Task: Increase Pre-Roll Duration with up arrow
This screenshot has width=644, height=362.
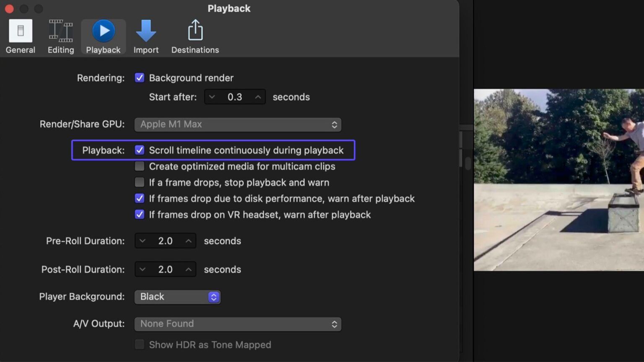Action: 188,240
